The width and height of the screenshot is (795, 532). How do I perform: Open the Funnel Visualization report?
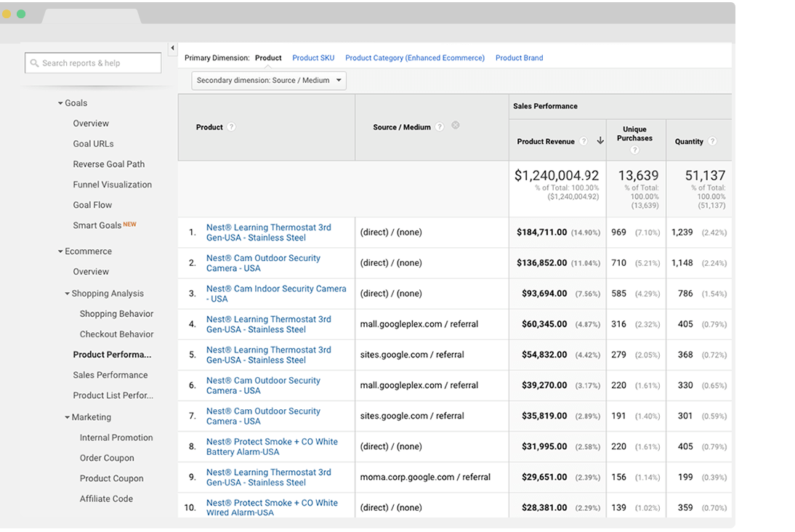click(112, 185)
